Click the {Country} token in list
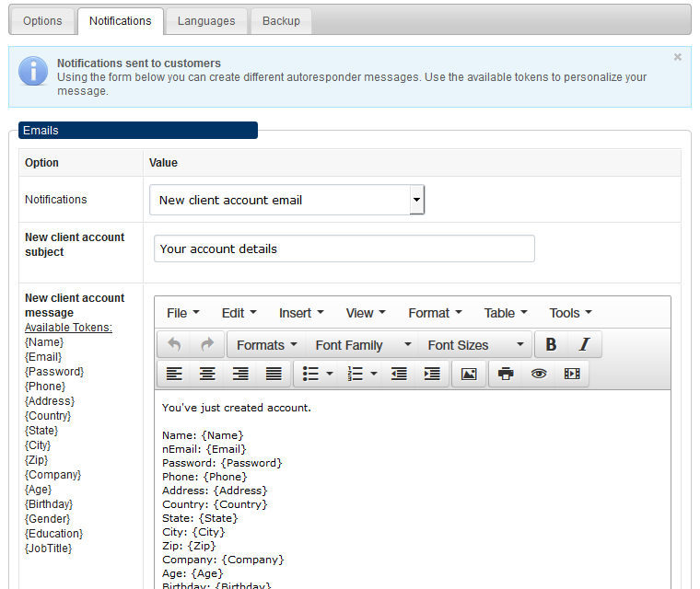This screenshot has width=700, height=589. point(48,416)
